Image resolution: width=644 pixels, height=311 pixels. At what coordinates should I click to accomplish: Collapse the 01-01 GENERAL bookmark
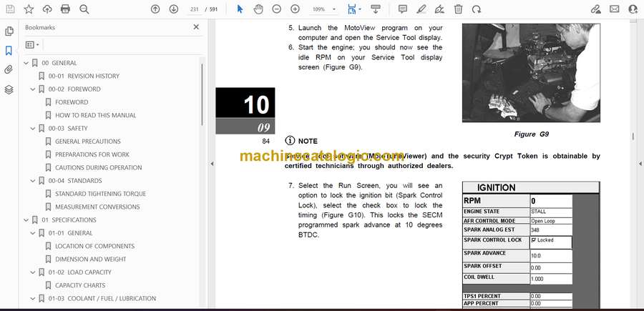click(33, 233)
